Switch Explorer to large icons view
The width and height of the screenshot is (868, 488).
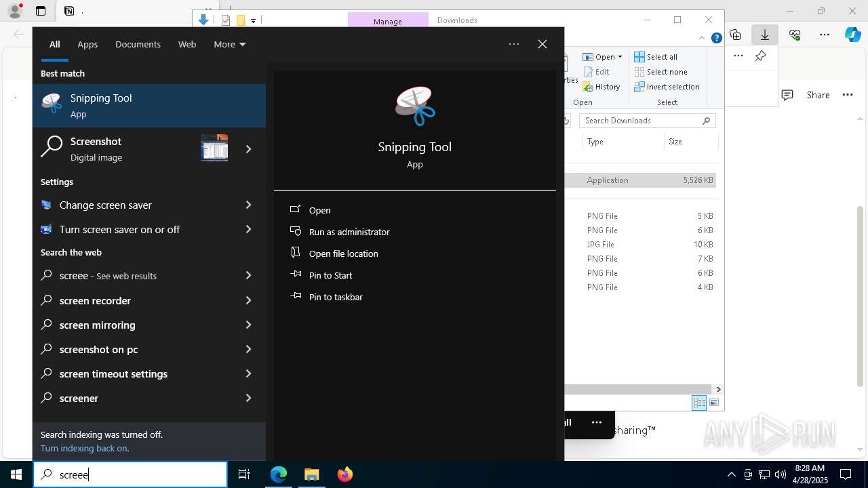click(714, 403)
